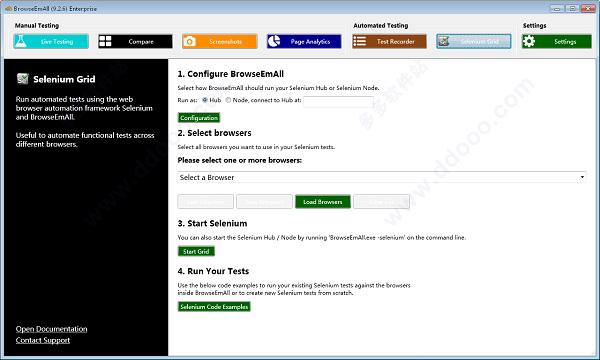Click '4. Run Your Tests' heading
Image resolution: width=600 pixels, height=360 pixels.
[213, 271]
